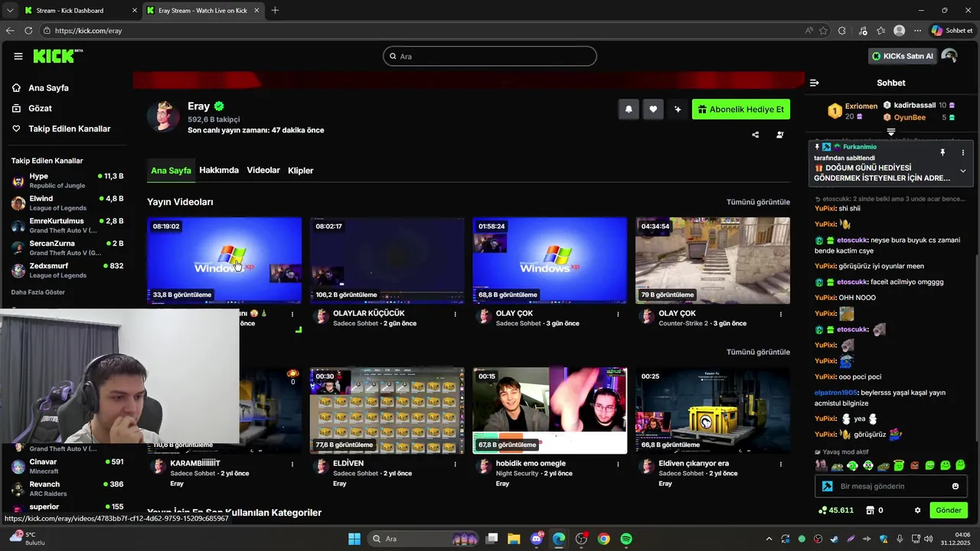Open options for Eldiven çıkarıyor era clip
The height and width of the screenshot is (551, 980).
coord(781,464)
